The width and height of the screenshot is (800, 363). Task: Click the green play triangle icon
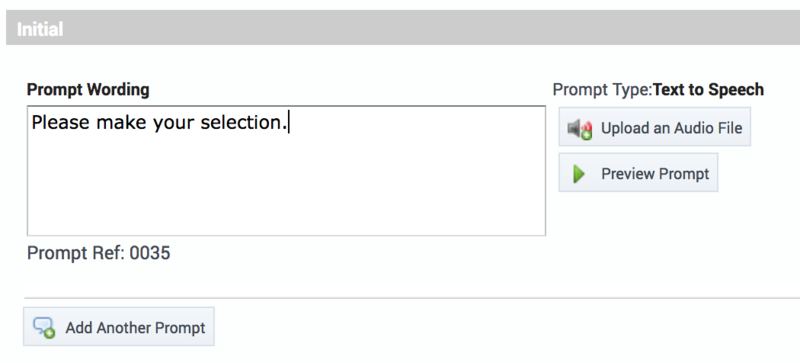[x=579, y=174]
